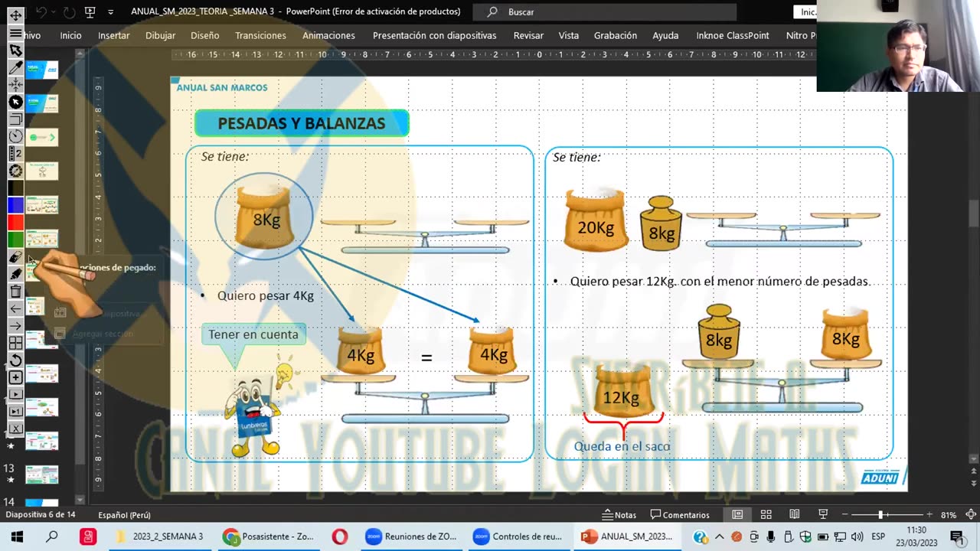Pick the green color swatch
This screenshot has width=980, height=551.
pyautogui.click(x=15, y=239)
